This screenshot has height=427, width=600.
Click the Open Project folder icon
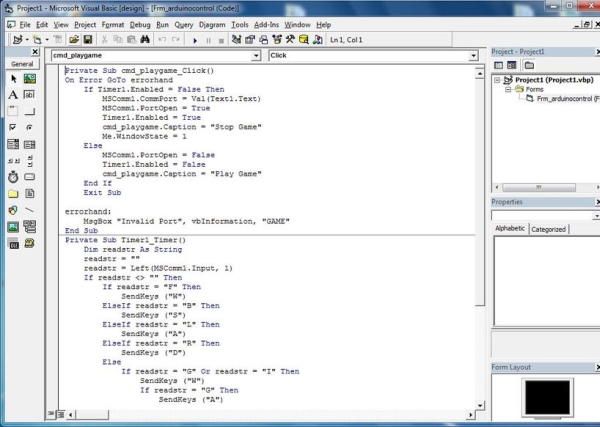click(74, 39)
